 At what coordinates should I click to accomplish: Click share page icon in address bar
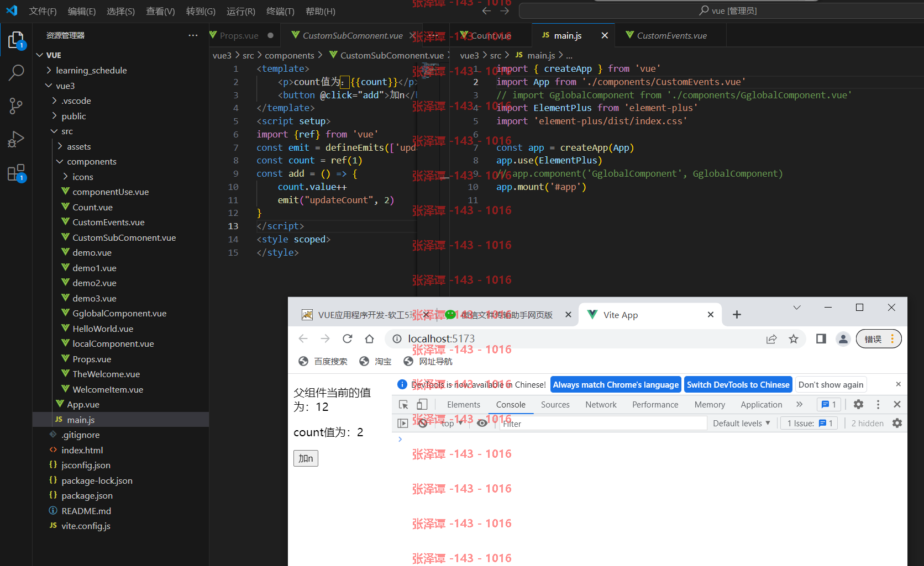pos(771,339)
